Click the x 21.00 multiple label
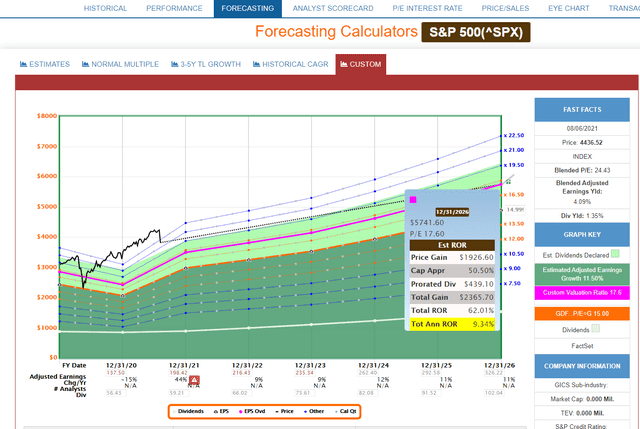 [x=514, y=150]
